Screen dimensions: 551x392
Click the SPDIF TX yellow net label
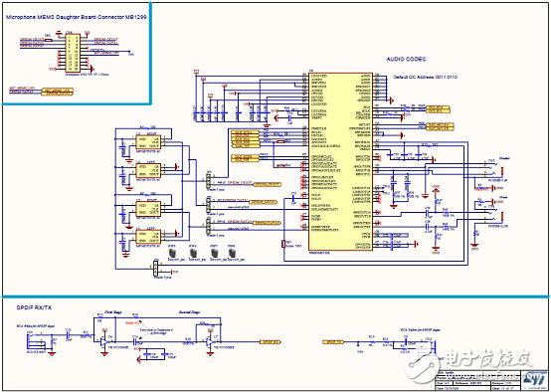(333, 341)
